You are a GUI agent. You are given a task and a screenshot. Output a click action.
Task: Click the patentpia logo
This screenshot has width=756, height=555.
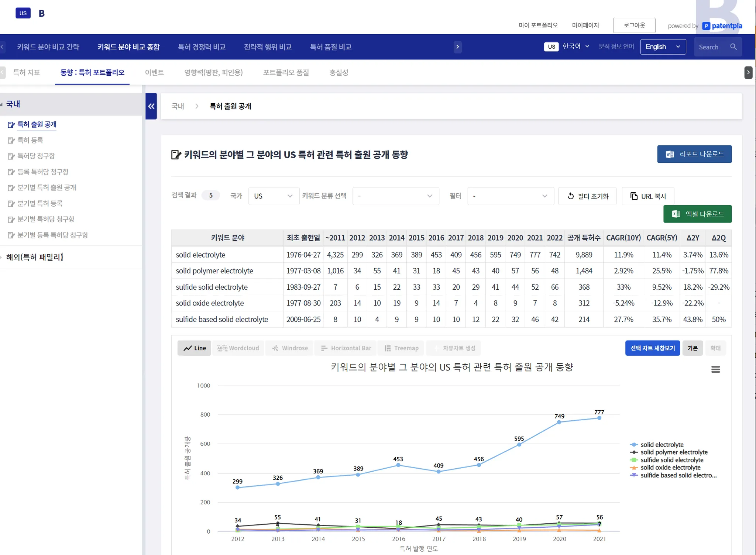click(x=722, y=26)
